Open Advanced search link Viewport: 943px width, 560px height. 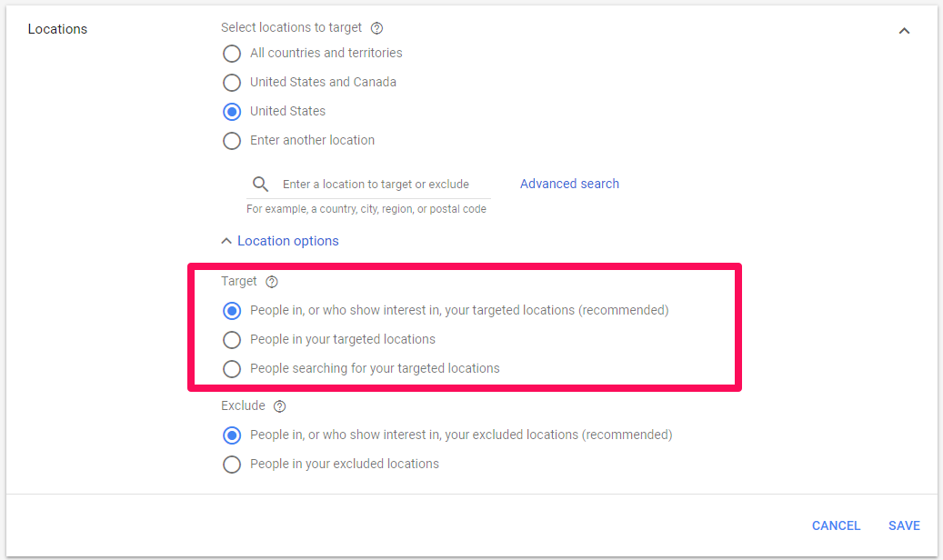(569, 184)
